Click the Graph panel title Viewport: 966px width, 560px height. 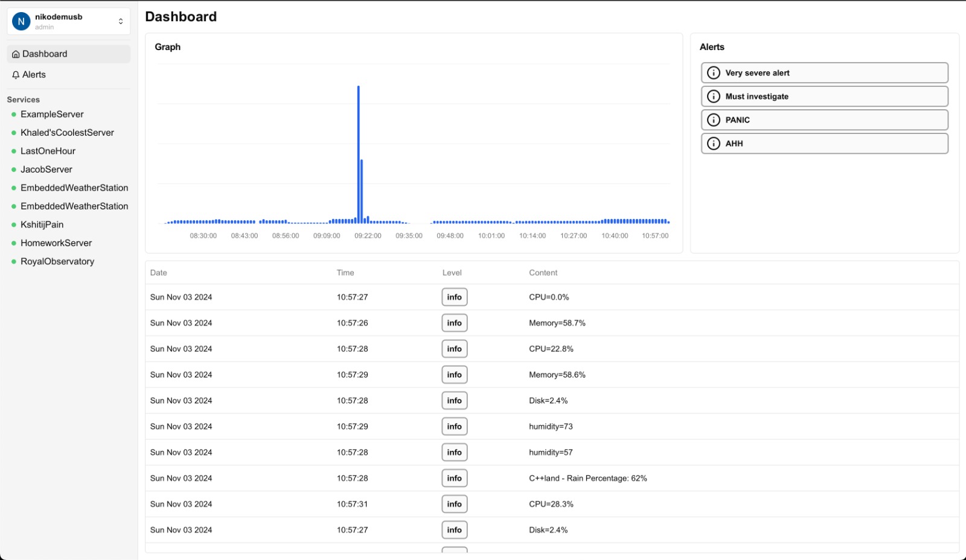(x=168, y=47)
